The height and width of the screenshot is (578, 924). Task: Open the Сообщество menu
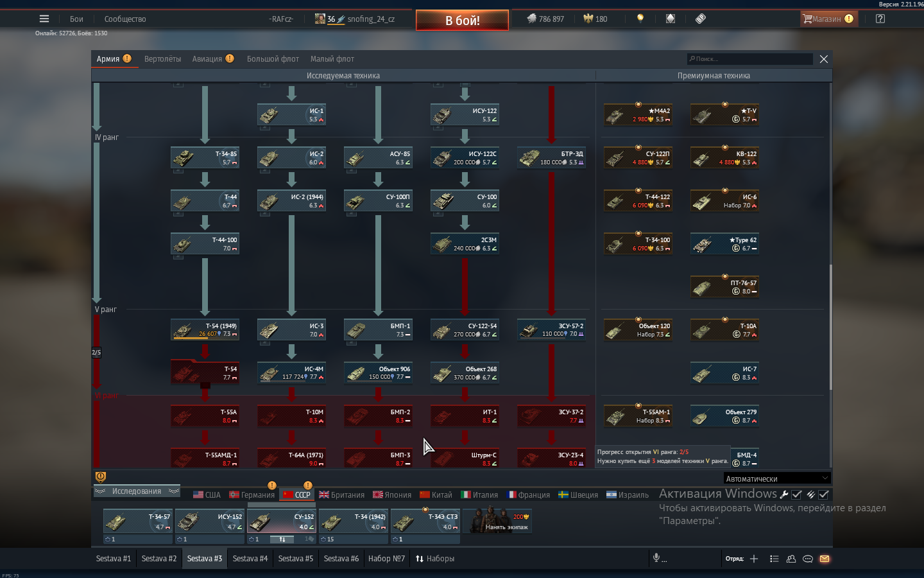[125, 19]
